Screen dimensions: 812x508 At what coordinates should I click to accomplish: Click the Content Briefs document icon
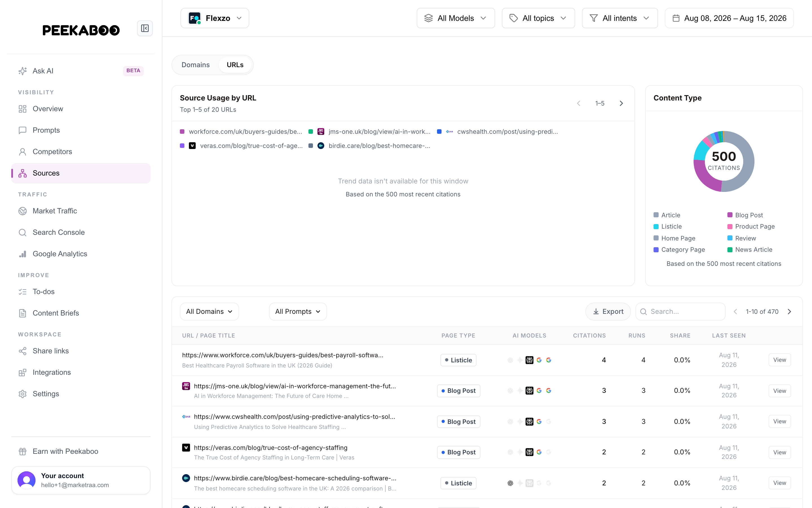23,313
